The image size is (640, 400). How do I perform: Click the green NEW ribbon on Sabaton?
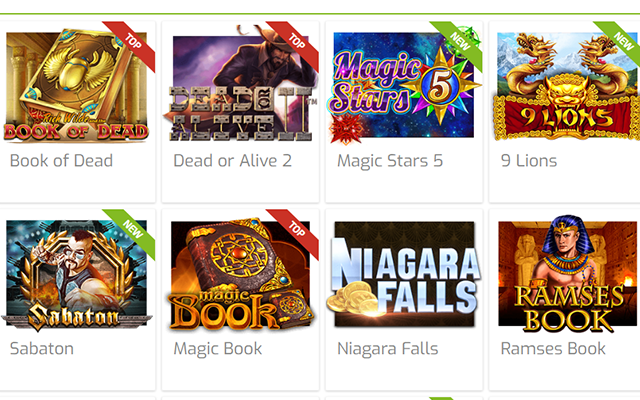pos(130,234)
